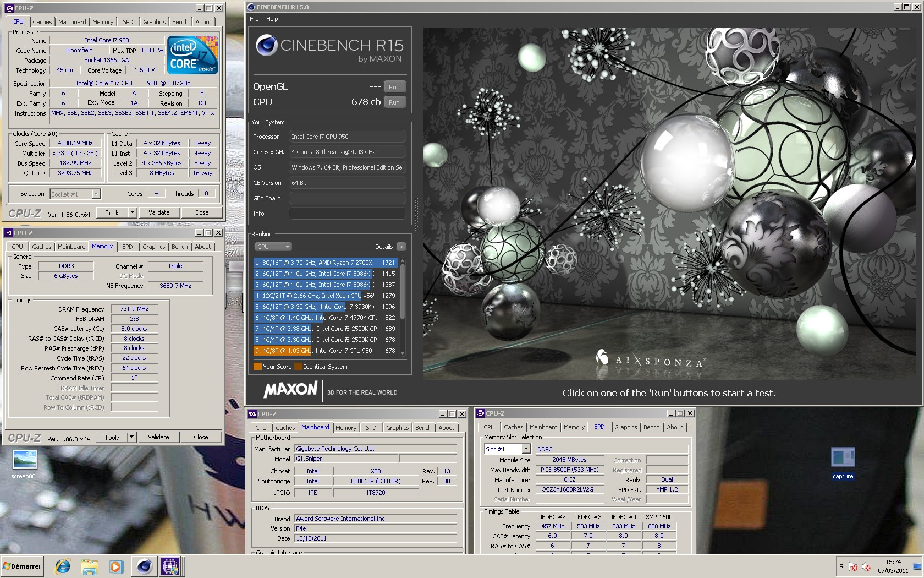
Task: Click the Info input field in Cinebench
Action: (348, 214)
